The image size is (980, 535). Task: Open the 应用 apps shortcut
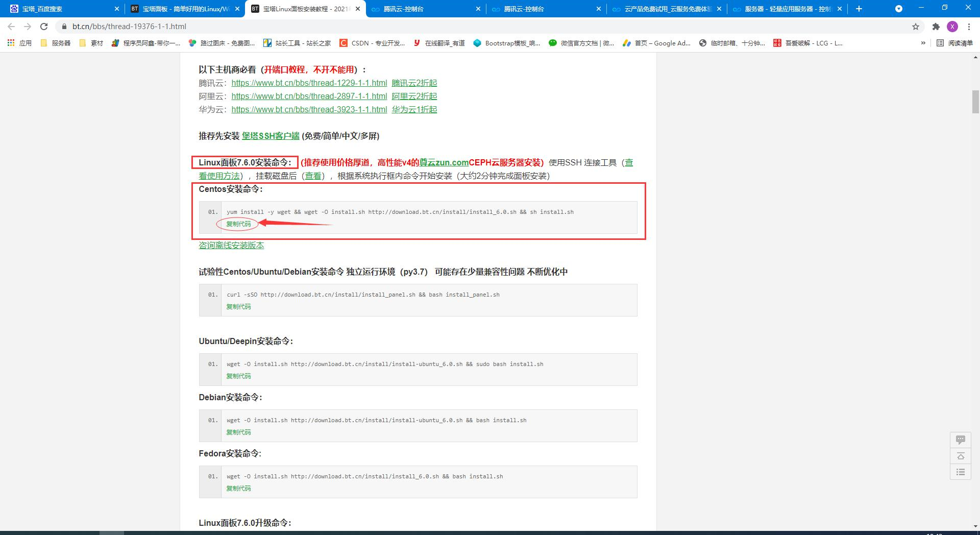tap(19, 43)
